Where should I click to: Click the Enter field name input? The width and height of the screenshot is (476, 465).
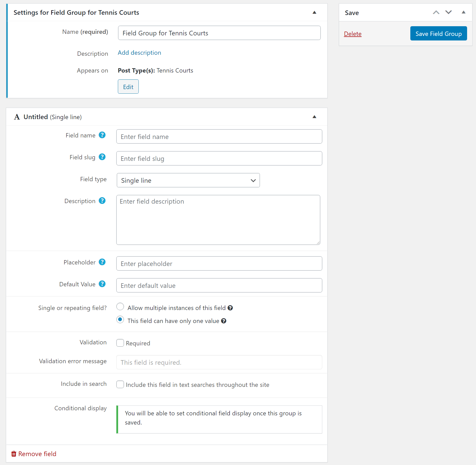219,137
